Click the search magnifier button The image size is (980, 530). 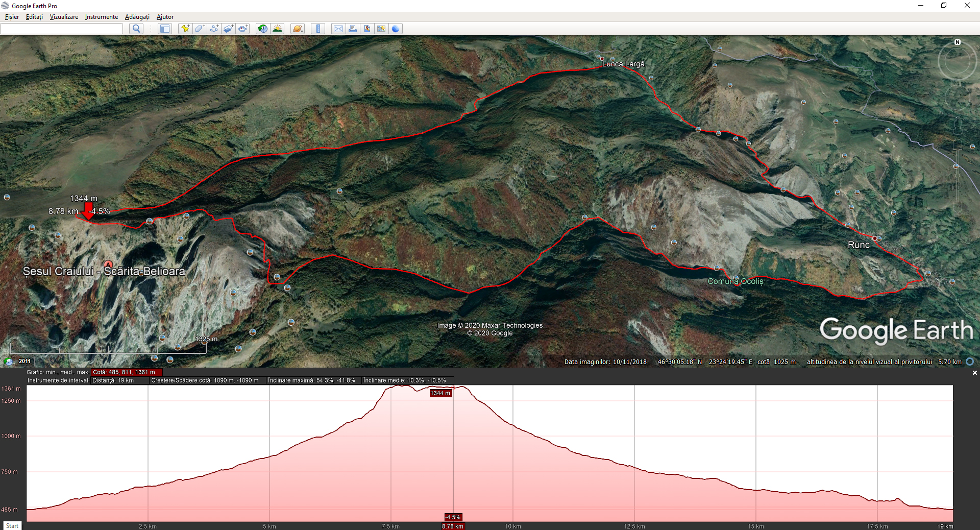[x=136, y=29]
